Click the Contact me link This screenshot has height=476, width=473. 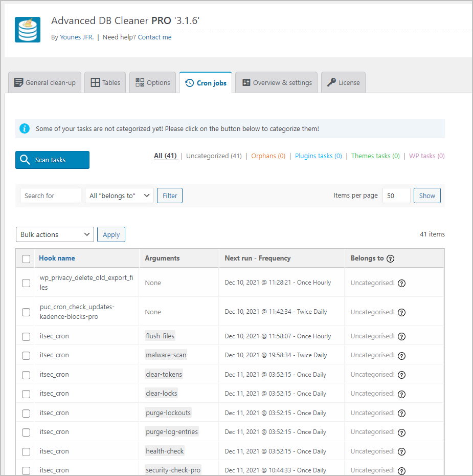coord(154,37)
